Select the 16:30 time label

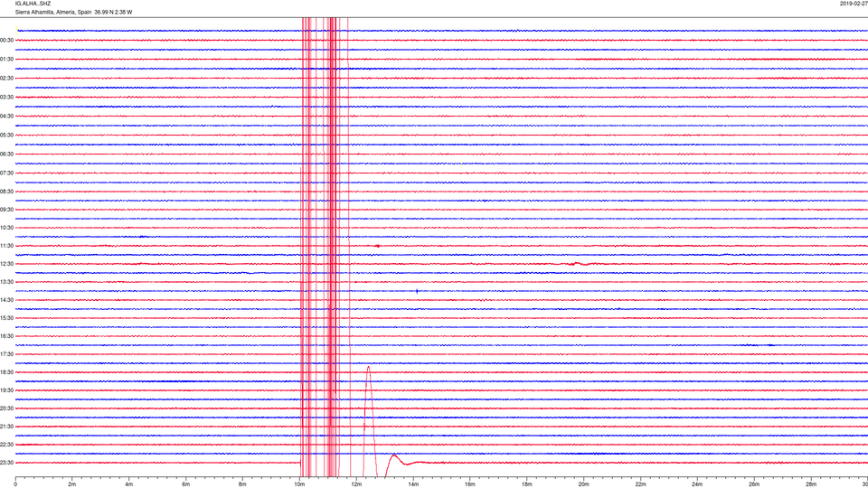[6, 336]
